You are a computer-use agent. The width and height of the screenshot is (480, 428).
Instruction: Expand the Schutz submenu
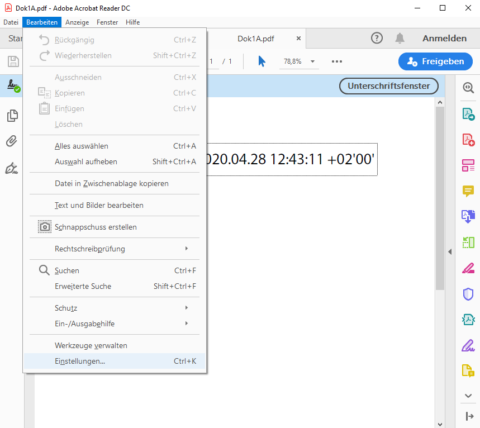(114, 308)
